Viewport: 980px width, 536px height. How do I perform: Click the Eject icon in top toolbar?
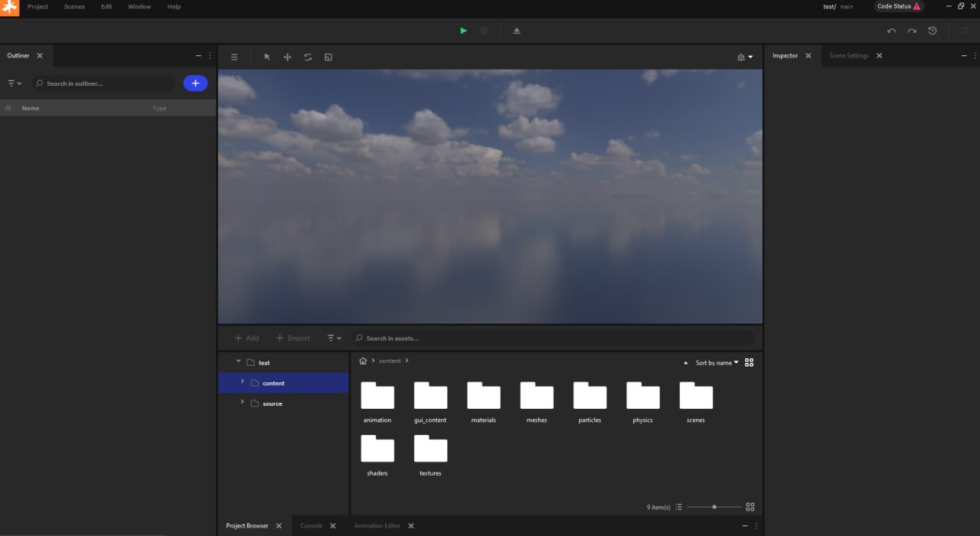pyautogui.click(x=517, y=31)
